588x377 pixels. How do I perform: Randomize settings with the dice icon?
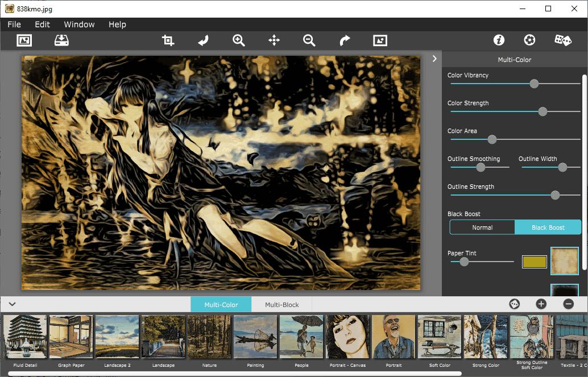563,40
